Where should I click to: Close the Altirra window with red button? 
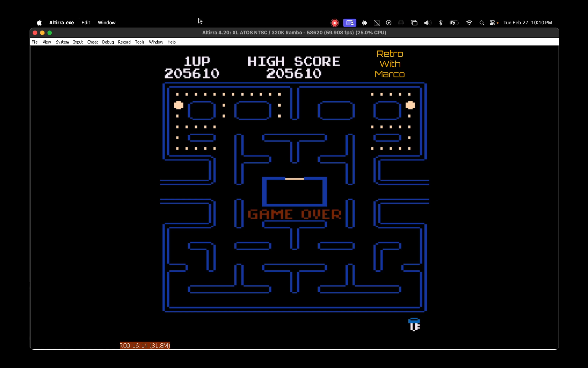click(35, 33)
